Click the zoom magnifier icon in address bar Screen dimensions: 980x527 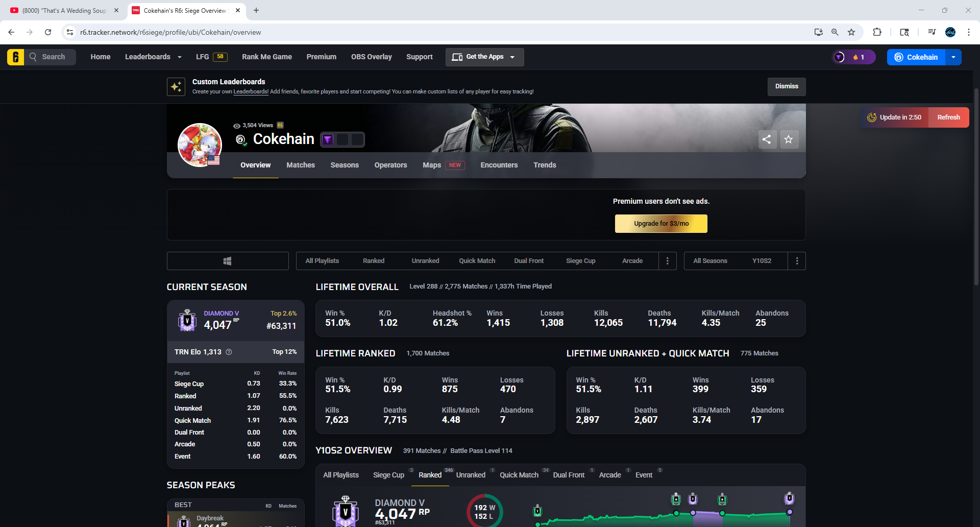point(835,32)
